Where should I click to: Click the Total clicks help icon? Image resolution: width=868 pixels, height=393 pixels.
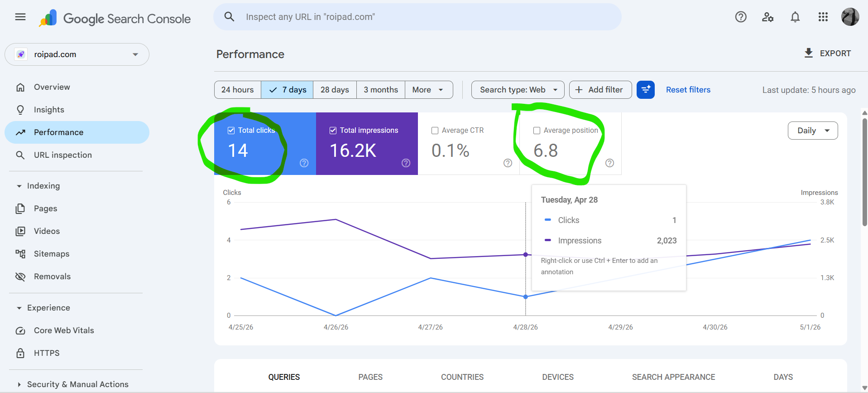click(x=304, y=163)
